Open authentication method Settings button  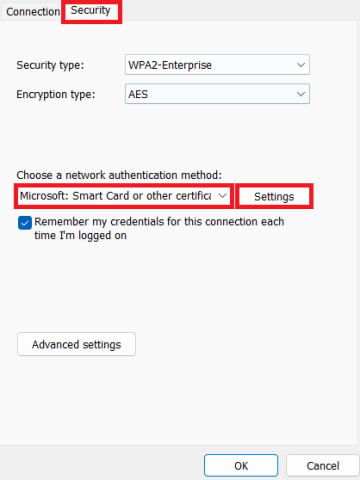click(x=274, y=196)
